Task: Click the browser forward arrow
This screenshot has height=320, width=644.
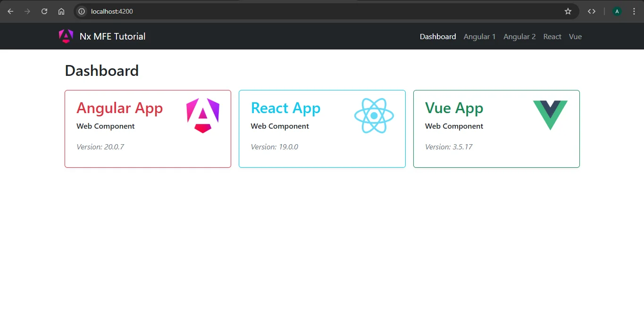Action: click(x=27, y=11)
